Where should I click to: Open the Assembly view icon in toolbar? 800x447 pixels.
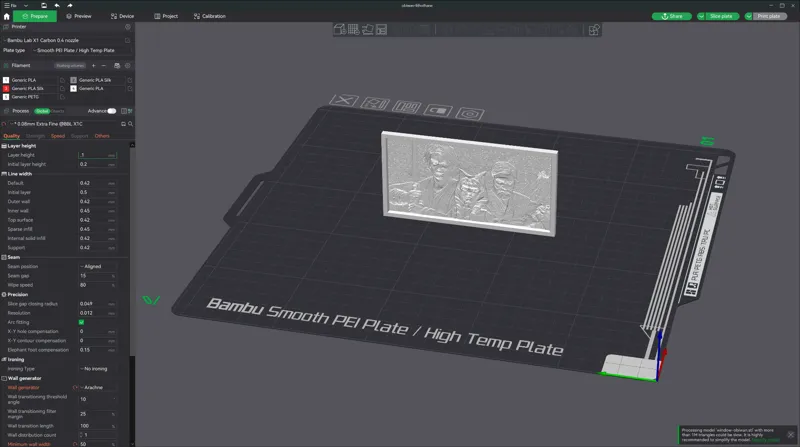(594, 30)
